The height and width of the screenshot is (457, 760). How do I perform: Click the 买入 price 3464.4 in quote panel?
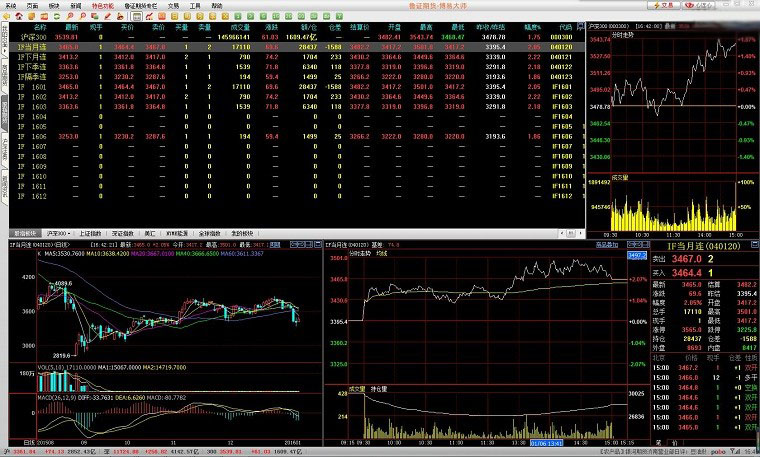(686, 273)
